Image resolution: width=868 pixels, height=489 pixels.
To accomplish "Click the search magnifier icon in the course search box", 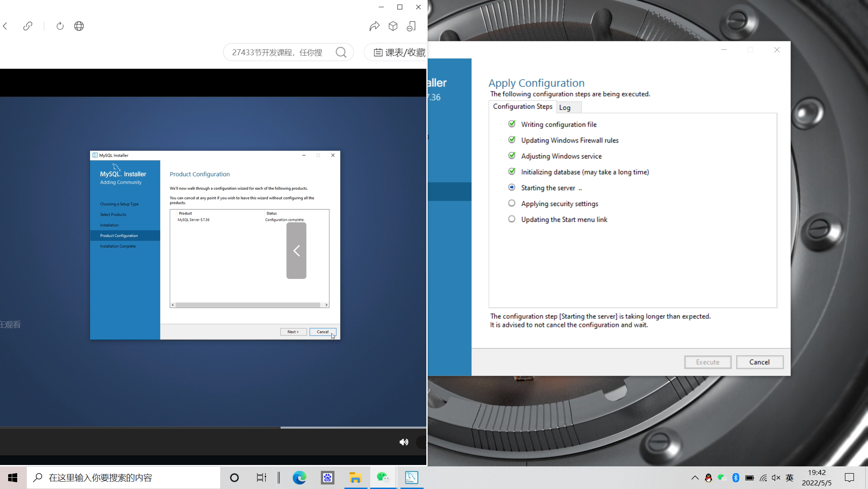I will (x=341, y=53).
